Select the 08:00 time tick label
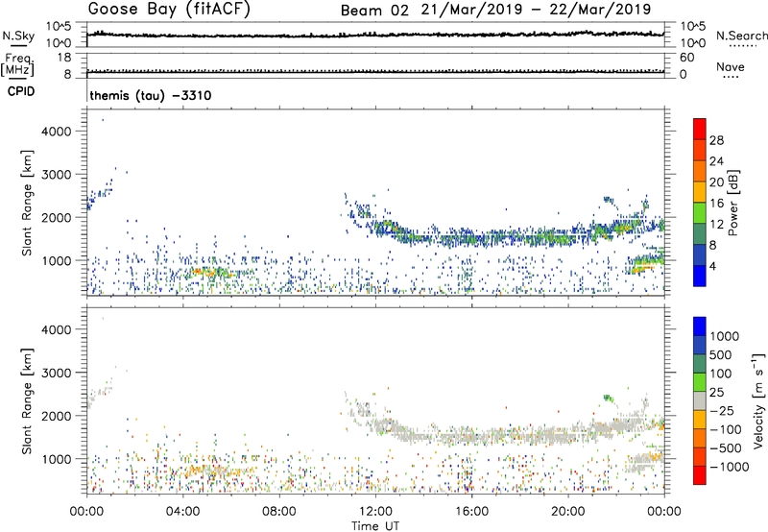 tap(279, 512)
